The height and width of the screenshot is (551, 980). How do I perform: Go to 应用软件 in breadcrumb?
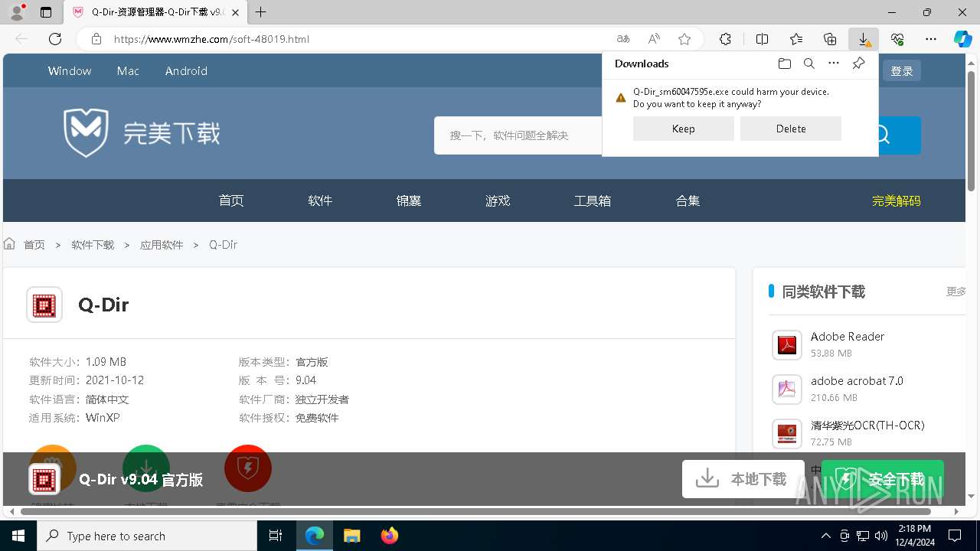tap(162, 245)
